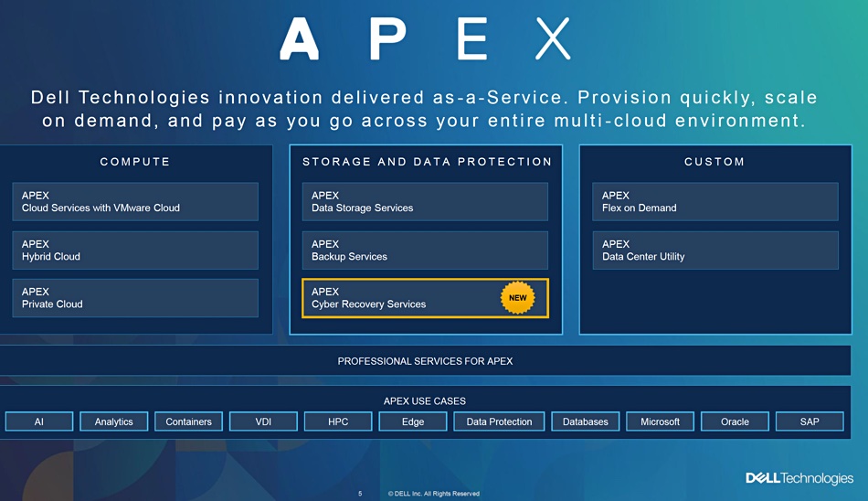Viewport: 868px width, 501px height.
Task: Click the Microsoft use case
Action: pos(660,421)
